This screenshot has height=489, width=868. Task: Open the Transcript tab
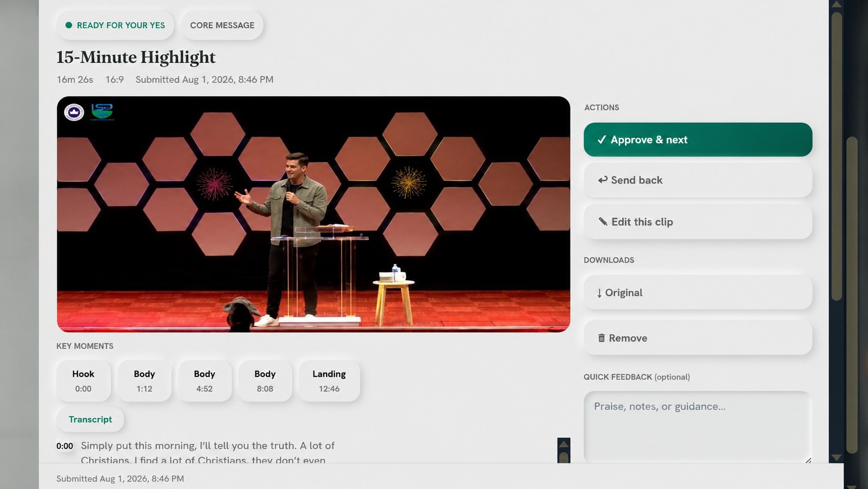click(90, 419)
